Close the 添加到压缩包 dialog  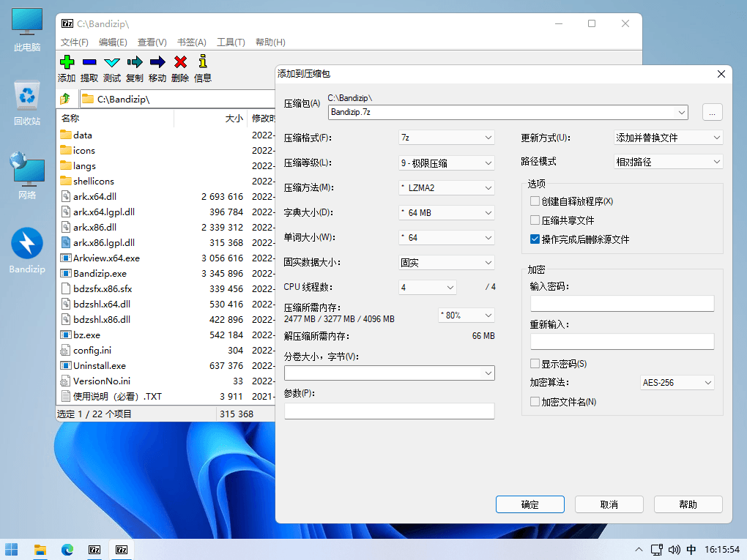(x=721, y=74)
